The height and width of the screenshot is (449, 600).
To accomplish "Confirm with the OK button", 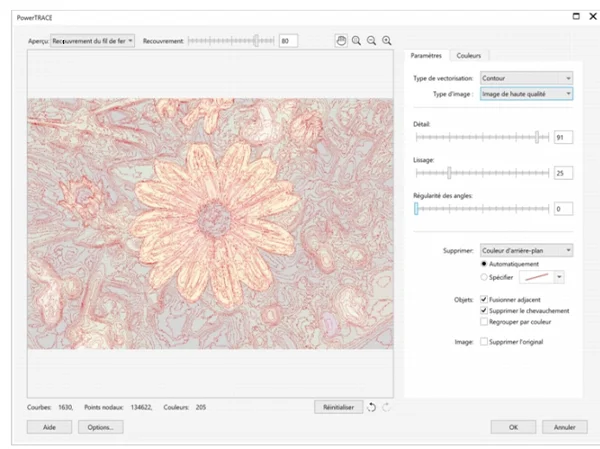I will [513, 427].
